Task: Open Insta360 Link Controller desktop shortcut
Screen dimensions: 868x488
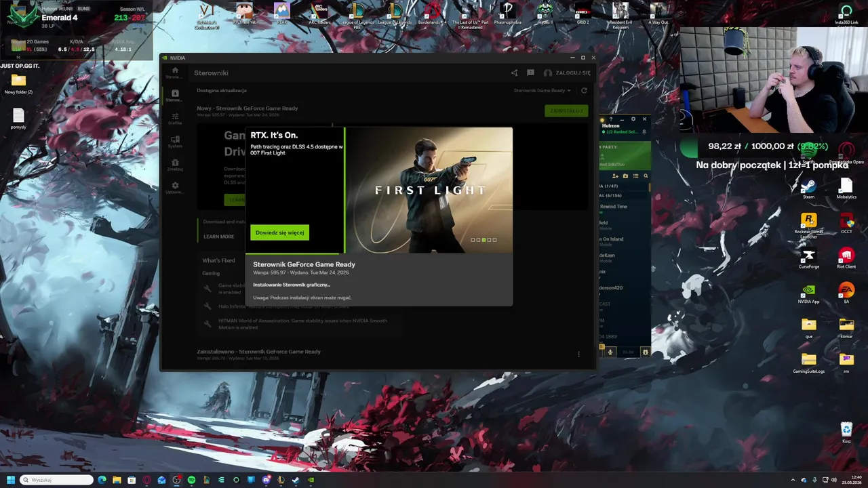Action: (846, 15)
